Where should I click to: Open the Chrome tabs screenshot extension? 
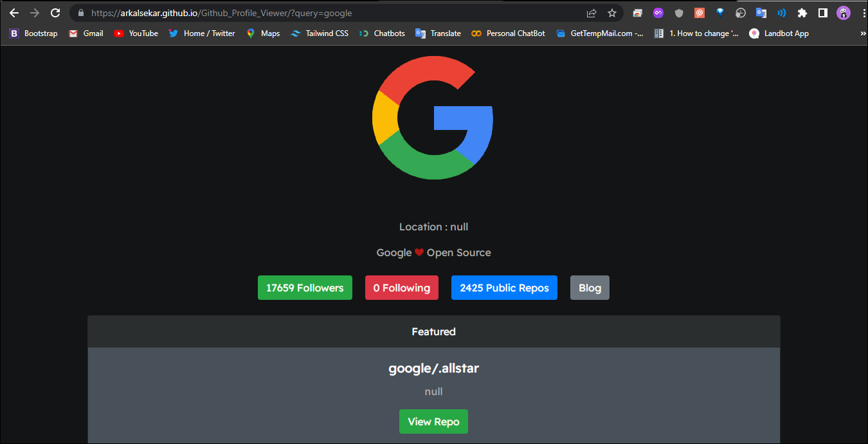click(x=638, y=13)
